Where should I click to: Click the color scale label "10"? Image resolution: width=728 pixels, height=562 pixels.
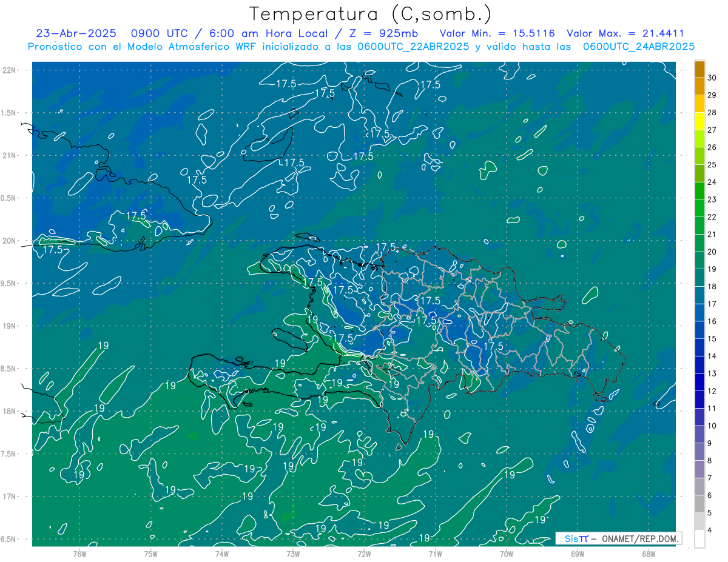(x=712, y=426)
